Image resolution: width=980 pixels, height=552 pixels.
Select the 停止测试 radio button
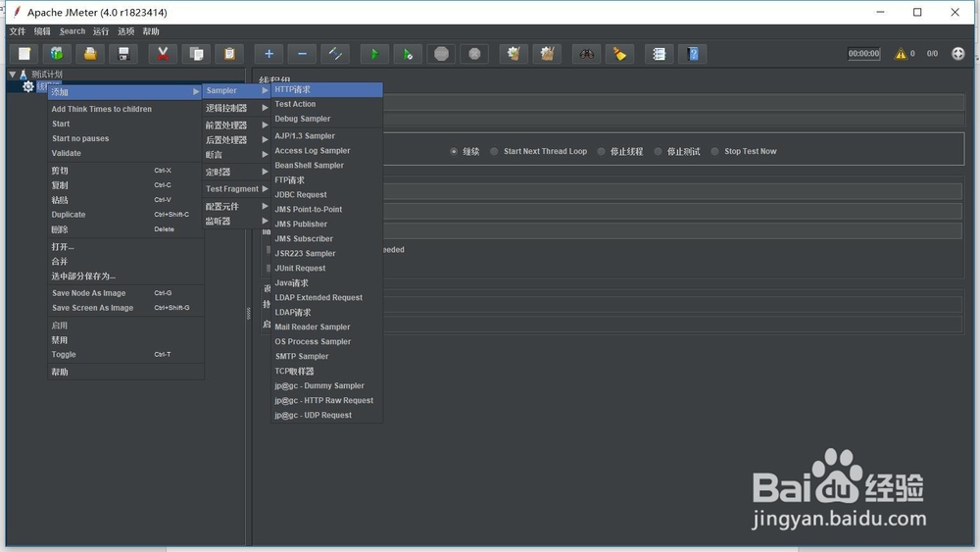(x=658, y=151)
